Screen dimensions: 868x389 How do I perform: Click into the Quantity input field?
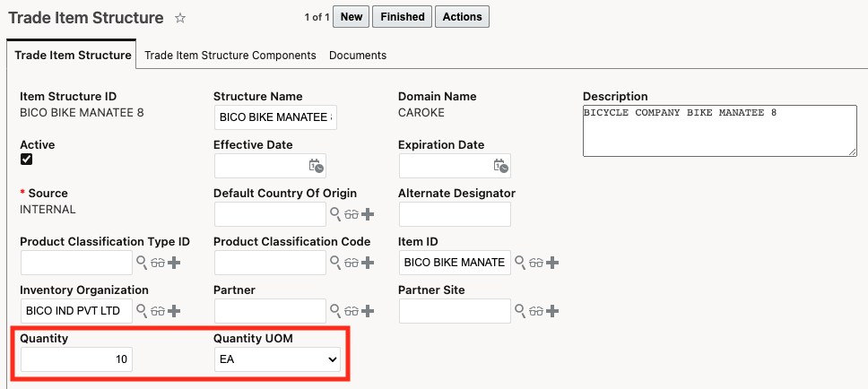coord(76,359)
